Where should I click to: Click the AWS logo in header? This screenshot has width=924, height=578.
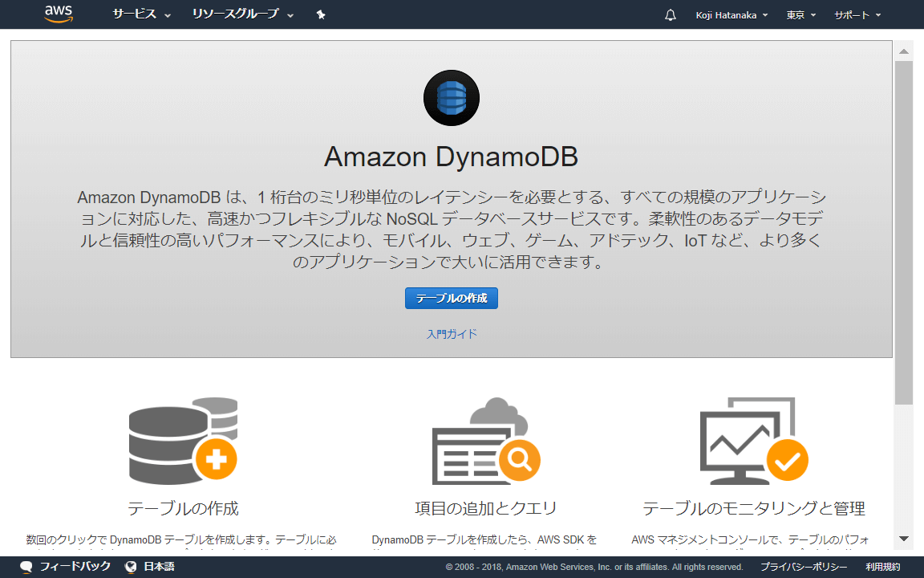point(59,14)
